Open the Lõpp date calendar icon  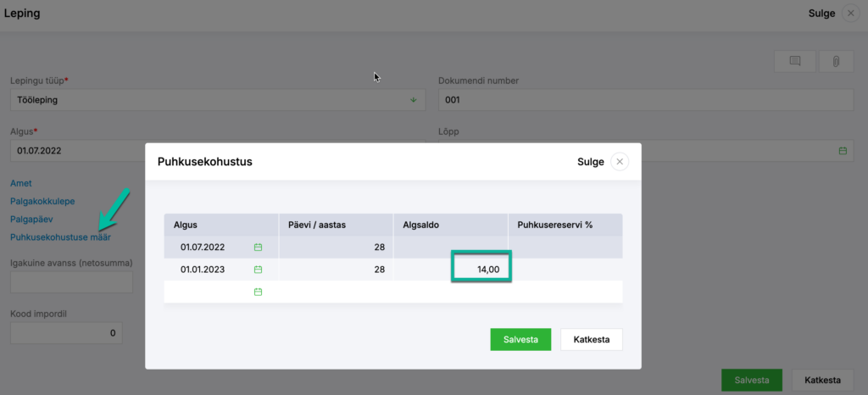pos(843,151)
